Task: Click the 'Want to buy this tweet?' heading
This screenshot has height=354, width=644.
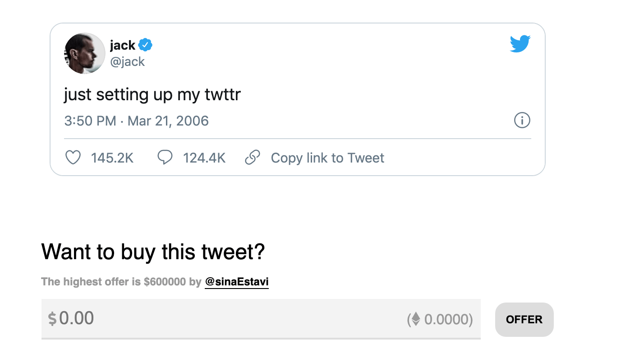Action: point(153,252)
